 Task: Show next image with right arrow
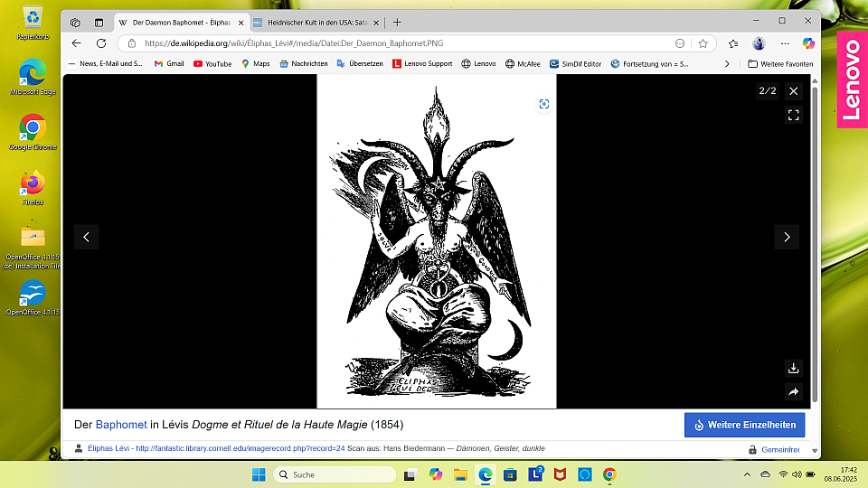click(787, 237)
